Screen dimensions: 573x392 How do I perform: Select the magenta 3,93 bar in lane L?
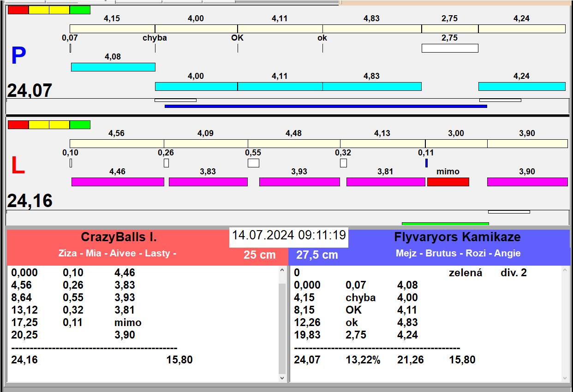(299, 182)
